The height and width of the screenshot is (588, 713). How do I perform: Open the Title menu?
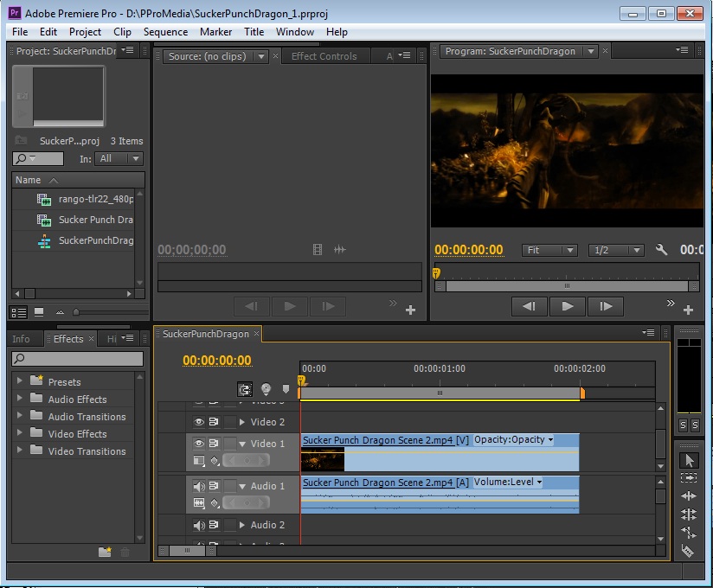[x=254, y=32]
